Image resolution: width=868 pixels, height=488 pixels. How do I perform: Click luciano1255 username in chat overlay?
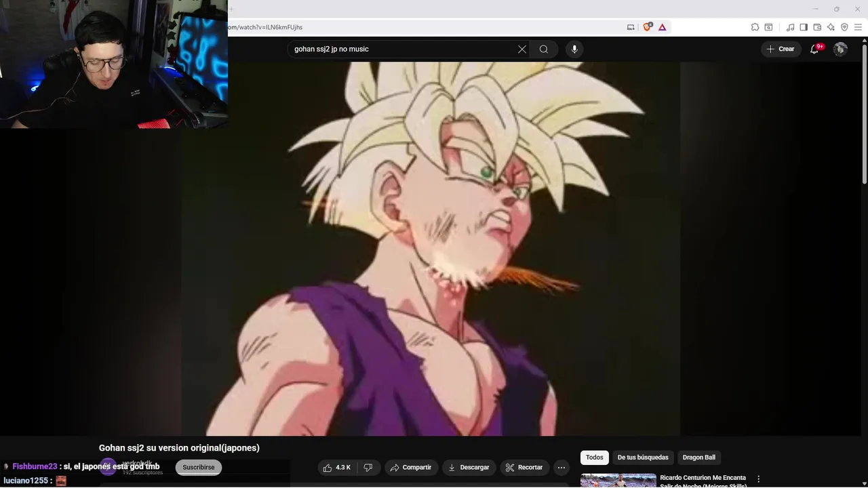point(25,481)
